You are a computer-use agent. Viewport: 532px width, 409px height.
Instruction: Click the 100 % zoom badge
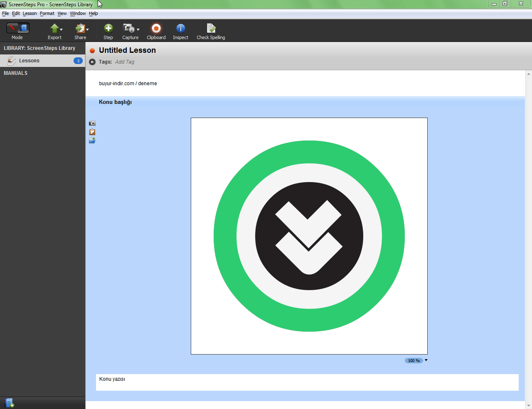point(414,361)
